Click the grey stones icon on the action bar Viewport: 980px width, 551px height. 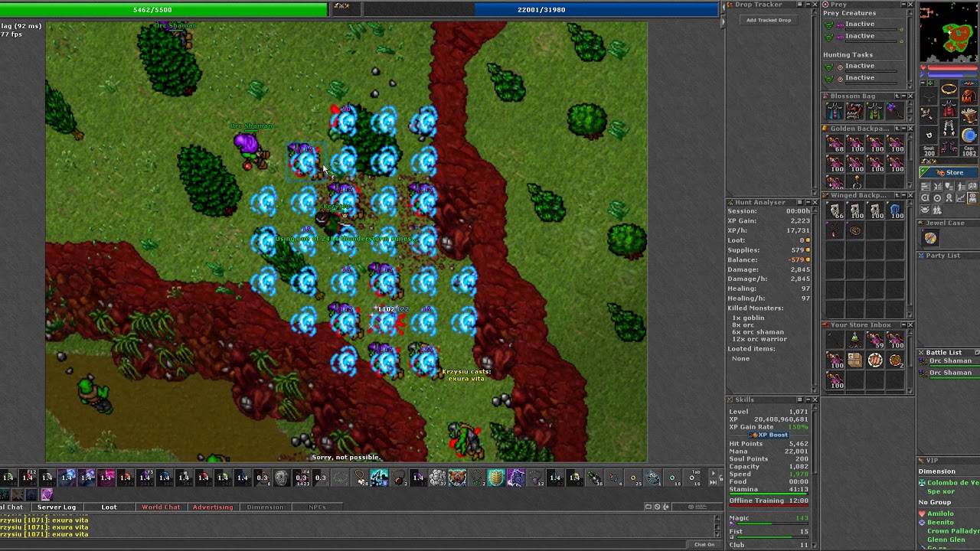click(x=438, y=478)
